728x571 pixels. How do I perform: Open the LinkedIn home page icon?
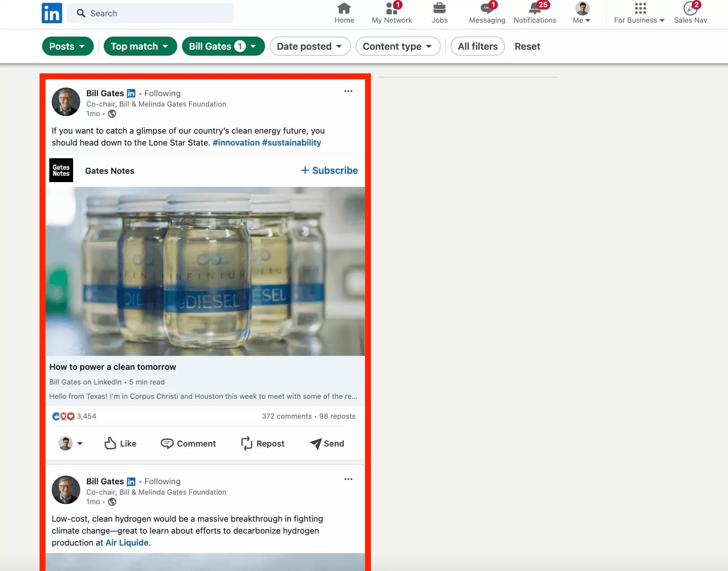pos(344,10)
